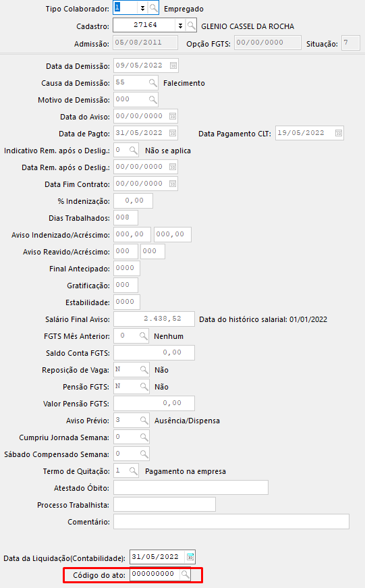Open lookup for FGTS Mês Anterior
This screenshot has width=365, height=588.
click(x=143, y=336)
